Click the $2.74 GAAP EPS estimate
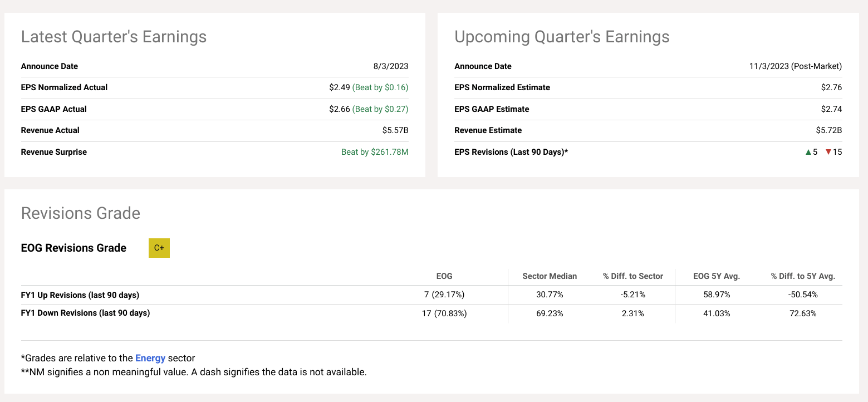Image resolution: width=868 pixels, height=402 pixels. 832,109
